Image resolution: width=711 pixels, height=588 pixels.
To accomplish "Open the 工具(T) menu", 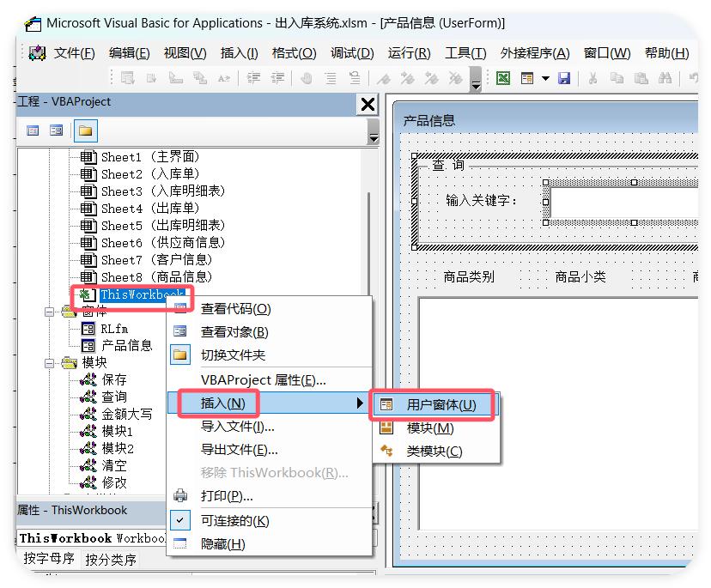I will 465,53.
